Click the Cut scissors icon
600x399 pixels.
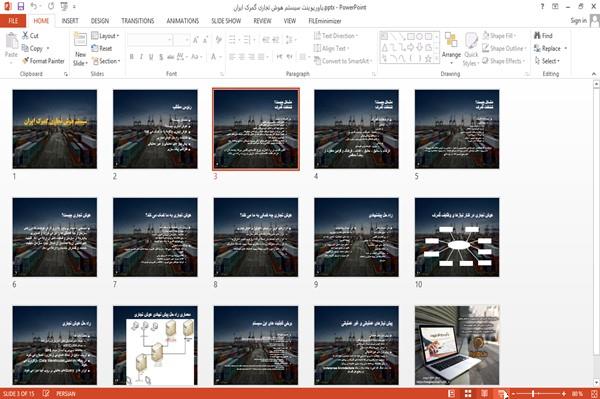click(25, 36)
